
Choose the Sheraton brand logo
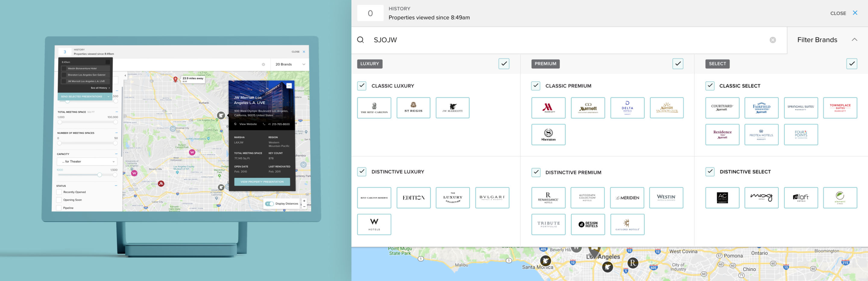pyautogui.click(x=548, y=134)
